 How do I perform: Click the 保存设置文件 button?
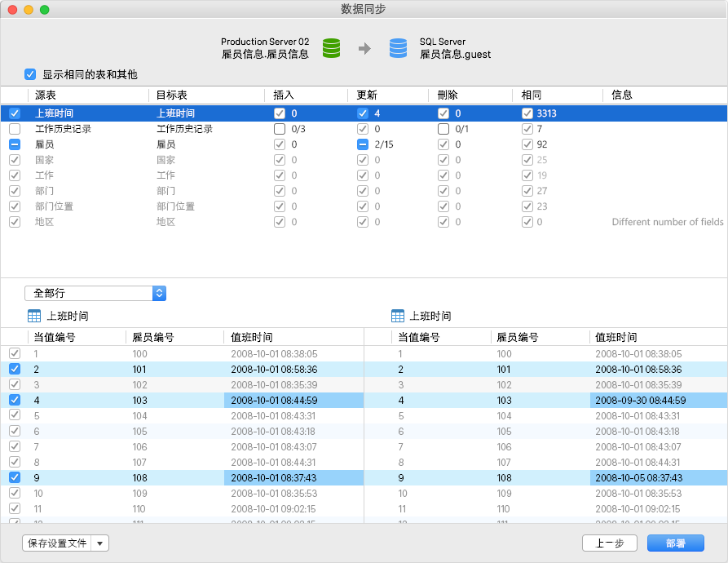point(57,543)
